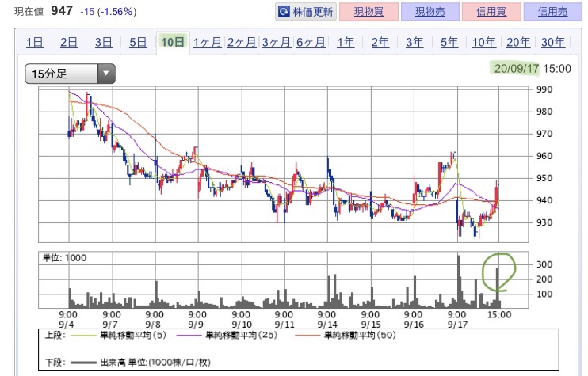Viewport: 588px width, 376px height.
Task: Switch to the 3年 chart tab
Action: [414, 42]
